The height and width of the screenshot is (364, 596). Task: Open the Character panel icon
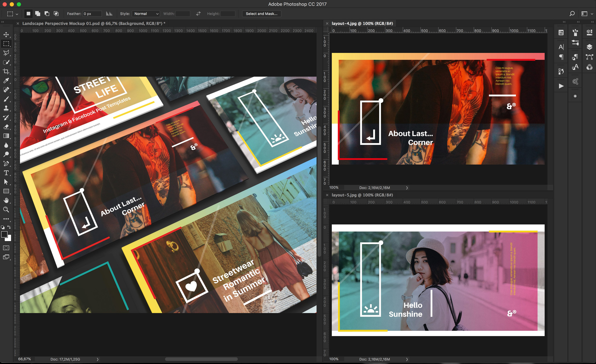point(561,47)
